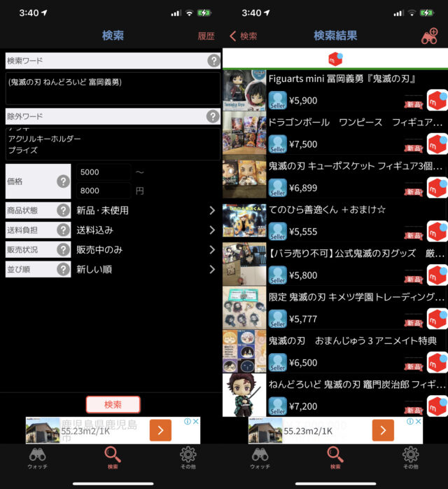Open Mercari icon on てのひら善逸くん row

(437, 231)
